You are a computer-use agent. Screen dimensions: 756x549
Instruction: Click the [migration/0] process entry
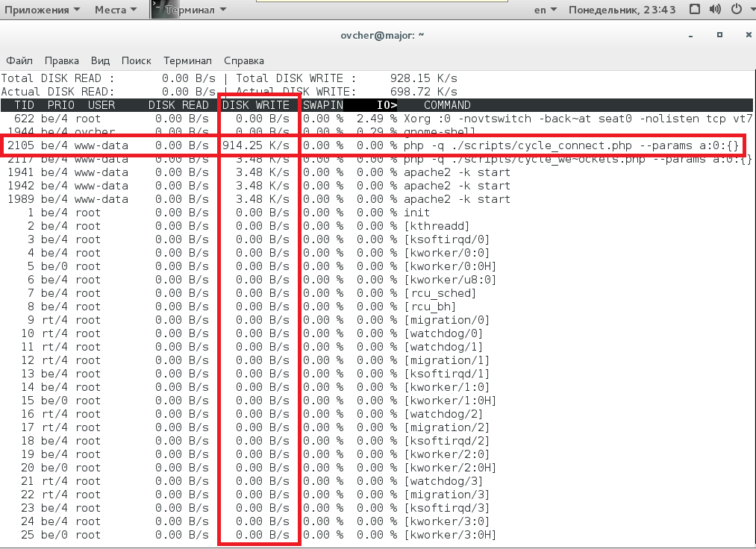tap(447, 320)
